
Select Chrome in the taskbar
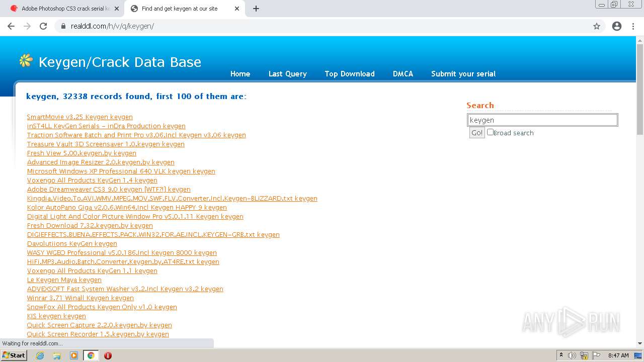click(91, 355)
